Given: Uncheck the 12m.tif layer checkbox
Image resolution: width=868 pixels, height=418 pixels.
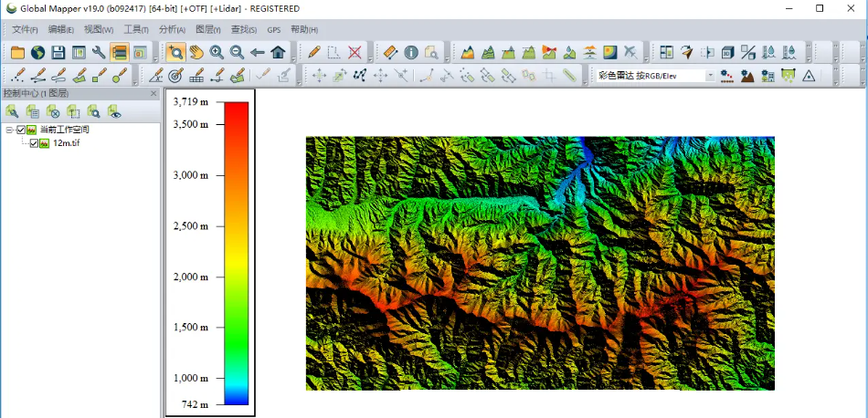Looking at the screenshot, I should [x=34, y=143].
